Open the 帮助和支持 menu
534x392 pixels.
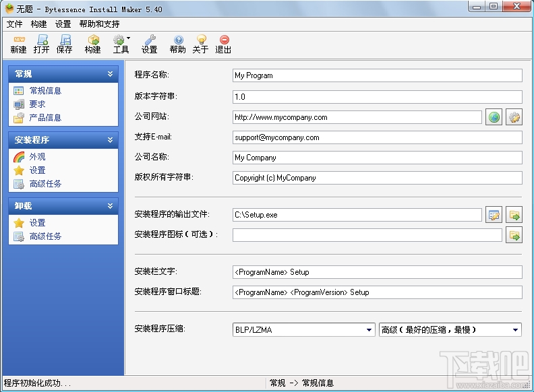(x=99, y=24)
